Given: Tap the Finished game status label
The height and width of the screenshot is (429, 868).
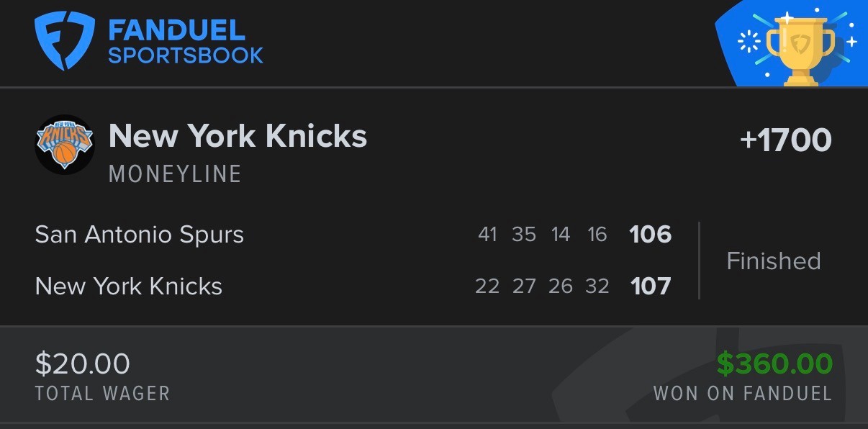Looking at the screenshot, I should [x=774, y=261].
